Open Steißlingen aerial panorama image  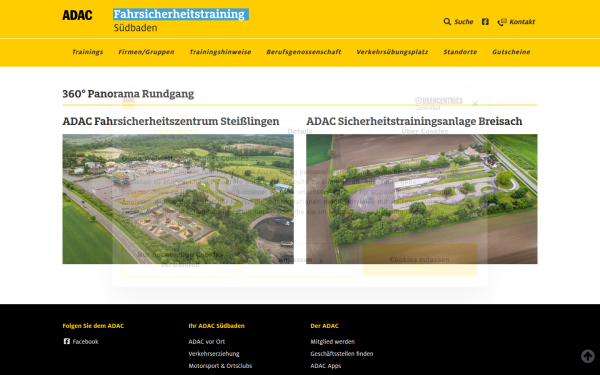(178, 199)
